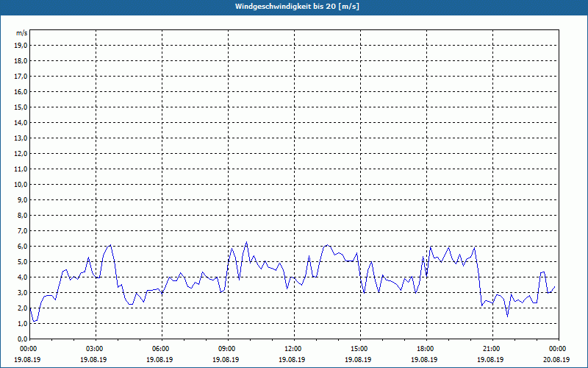Select the "12:00" time label
The image size is (588, 368).
pos(294,349)
